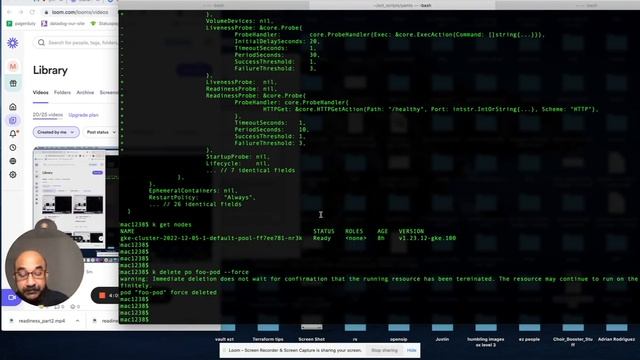640x360 pixels.
Task: Click the gke-cluster node name row
Action: [288, 238]
